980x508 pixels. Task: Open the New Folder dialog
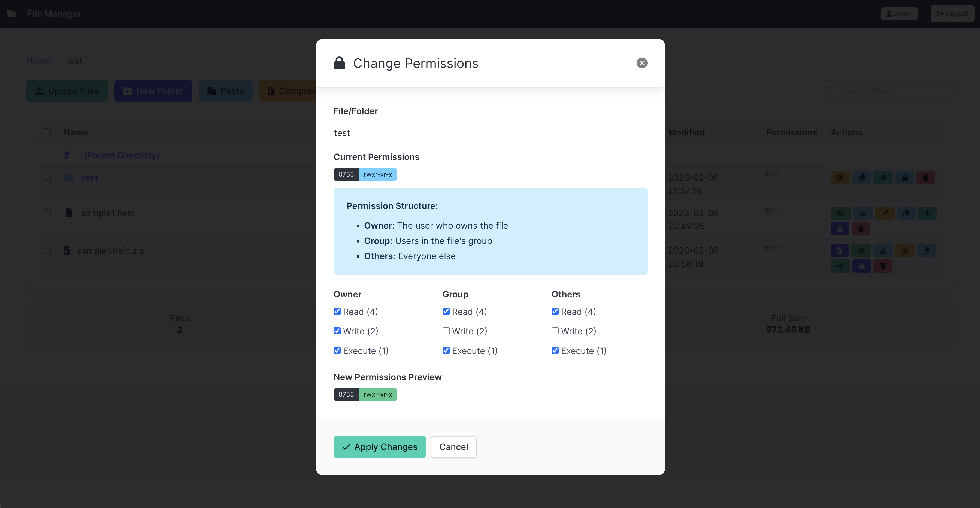(153, 91)
